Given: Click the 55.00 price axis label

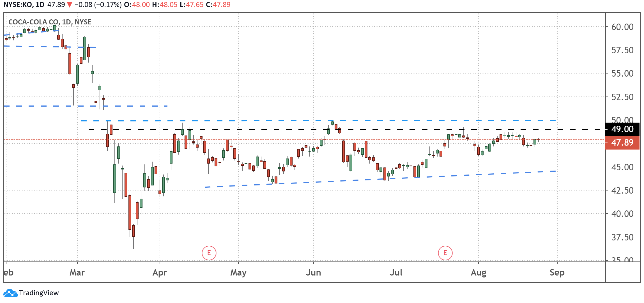Looking at the screenshot, I should [622, 74].
